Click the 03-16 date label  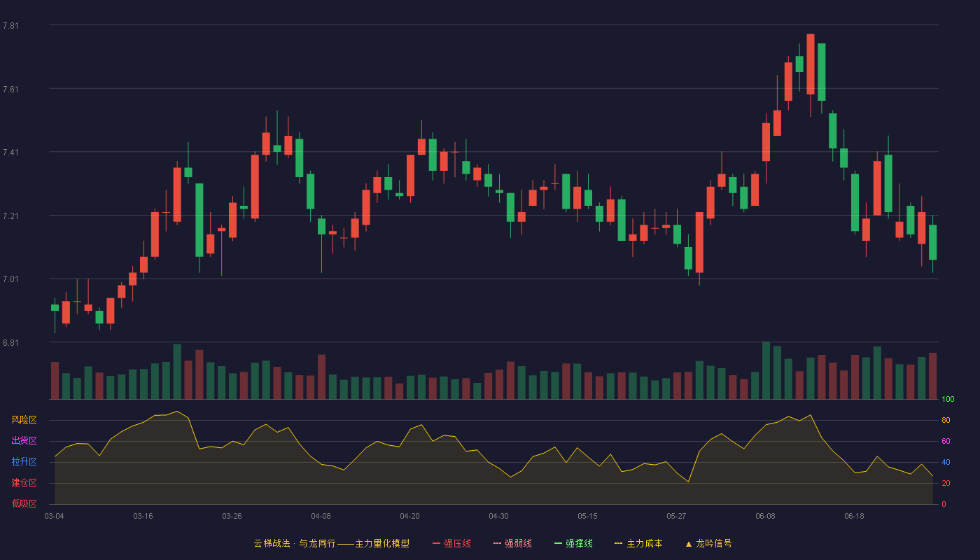click(x=143, y=516)
